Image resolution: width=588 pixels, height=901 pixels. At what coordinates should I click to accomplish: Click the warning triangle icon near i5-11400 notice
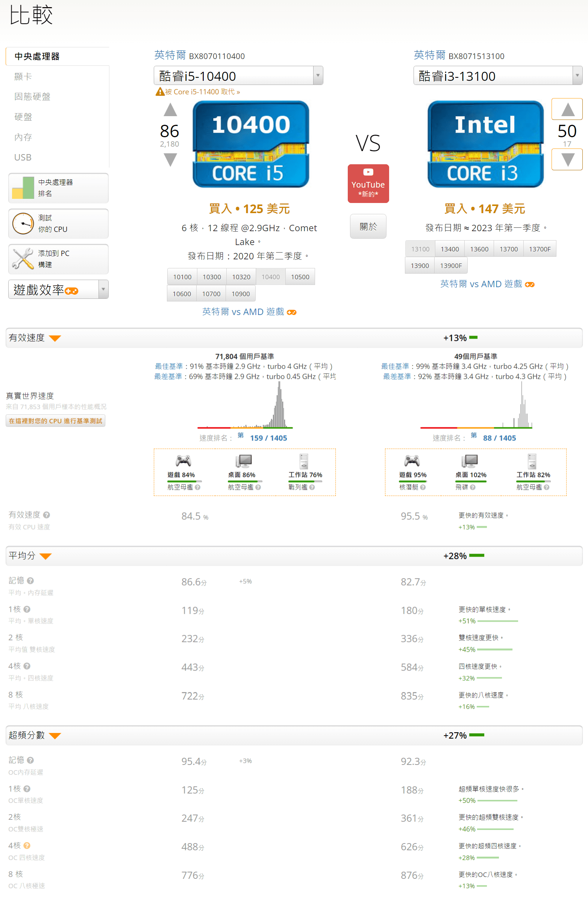[x=160, y=92]
